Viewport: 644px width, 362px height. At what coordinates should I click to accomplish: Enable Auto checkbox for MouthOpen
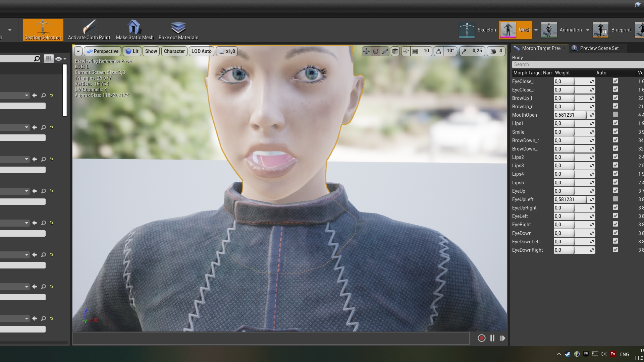(615, 115)
